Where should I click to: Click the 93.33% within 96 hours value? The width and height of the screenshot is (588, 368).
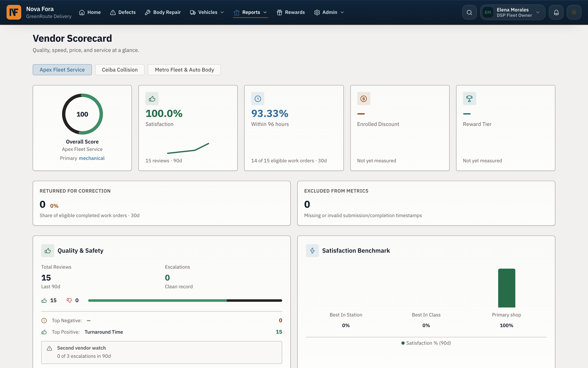[x=270, y=113]
